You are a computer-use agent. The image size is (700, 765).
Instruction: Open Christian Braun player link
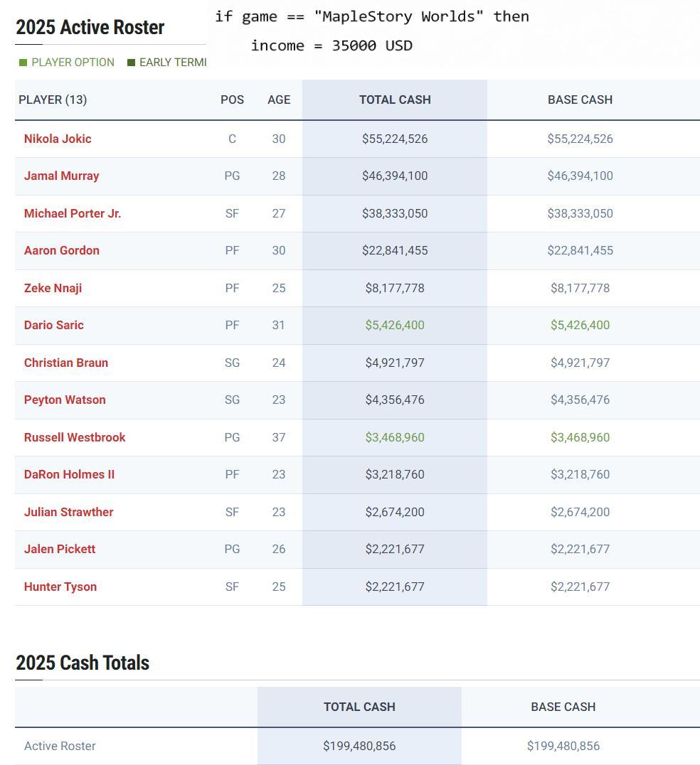[66, 363]
